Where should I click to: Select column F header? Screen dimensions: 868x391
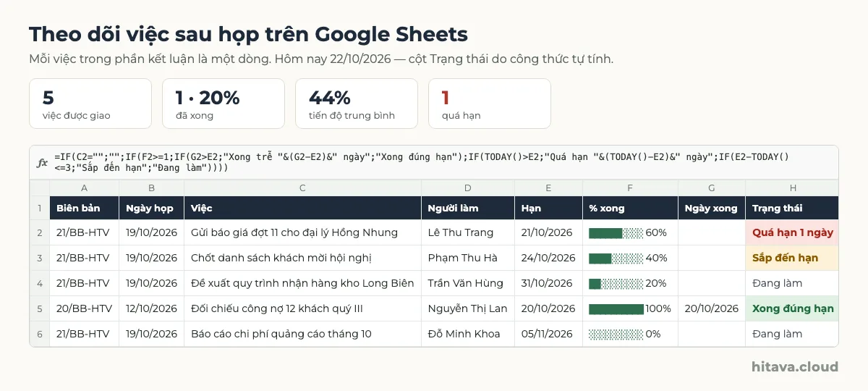pyautogui.click(x=630, y=188)
